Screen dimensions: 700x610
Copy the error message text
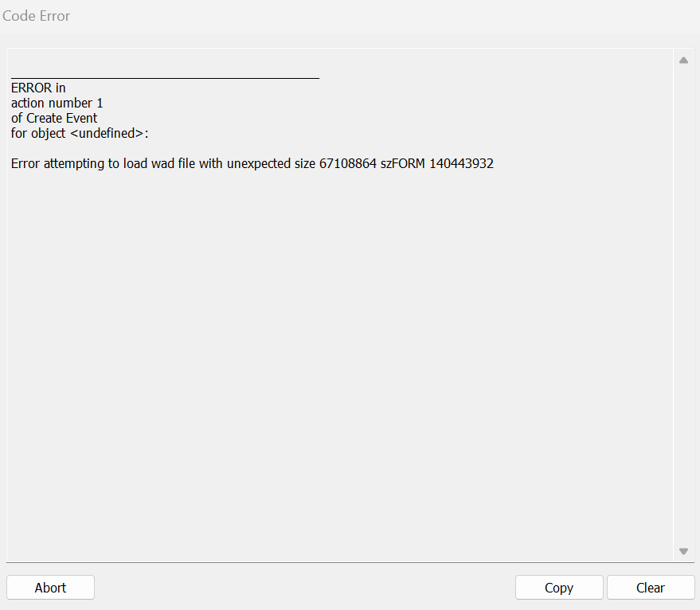558,588
